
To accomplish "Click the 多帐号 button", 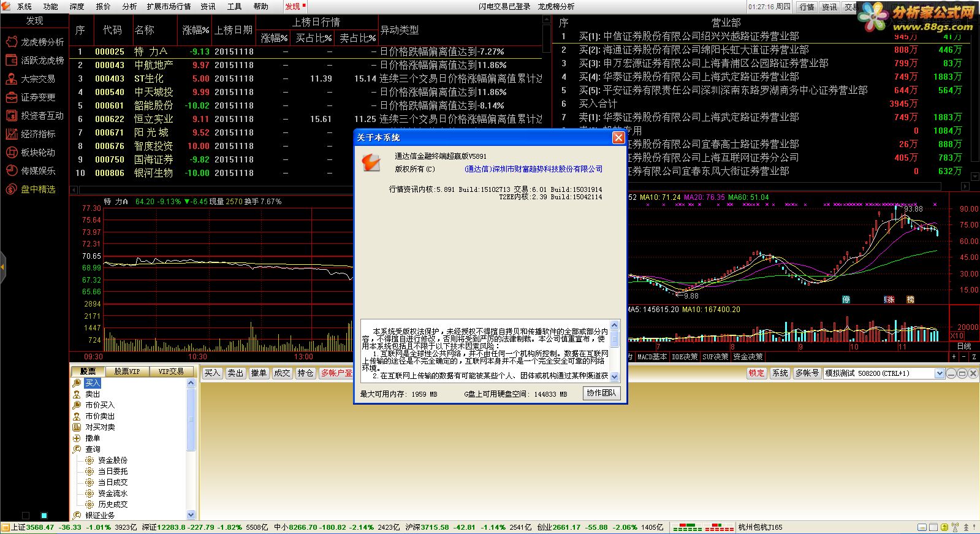I will tap(807, 373).
